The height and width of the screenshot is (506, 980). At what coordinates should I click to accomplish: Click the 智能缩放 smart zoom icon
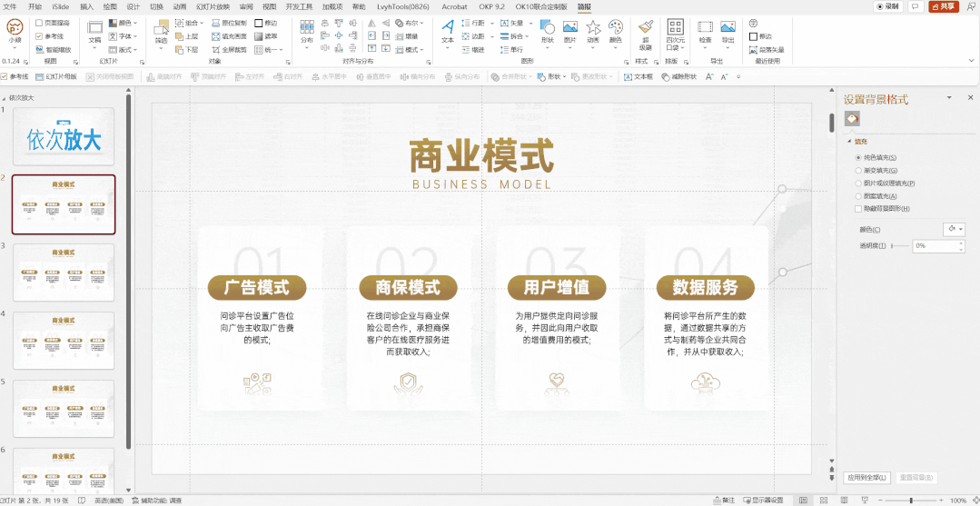coord(39,49)
